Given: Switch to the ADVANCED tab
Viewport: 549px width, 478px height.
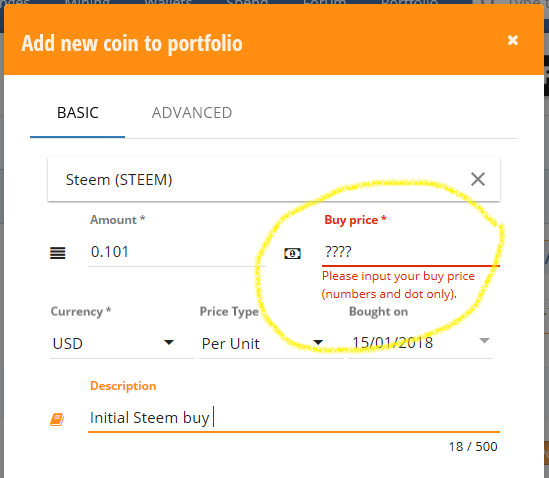Looking at the screenshot, I should [192, 113].
